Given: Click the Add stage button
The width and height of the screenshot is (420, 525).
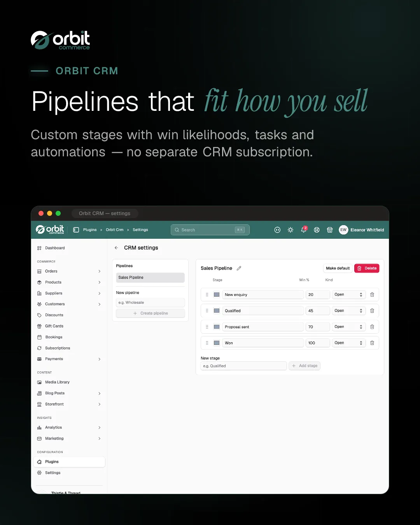Looking at the screenshot, I should coord(304,366).
